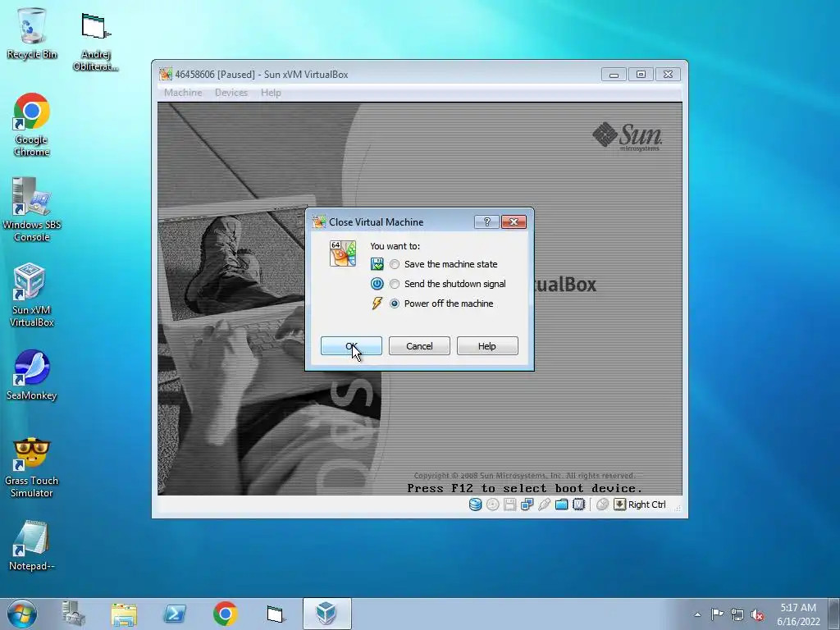Open the Machine menu in VirtualBox window

(183, 93)
